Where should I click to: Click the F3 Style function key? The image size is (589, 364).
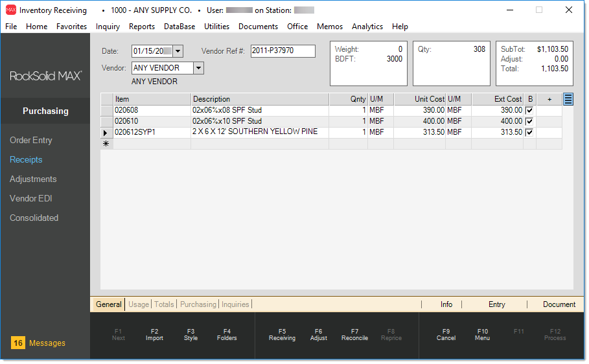click(191, 335)
